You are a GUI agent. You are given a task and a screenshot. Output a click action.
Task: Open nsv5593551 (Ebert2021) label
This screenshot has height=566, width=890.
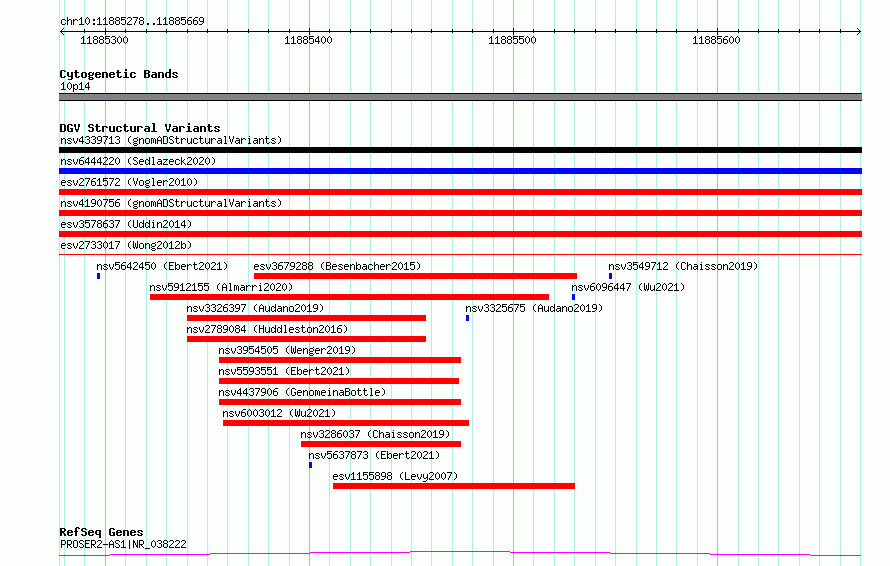(284, 371)
